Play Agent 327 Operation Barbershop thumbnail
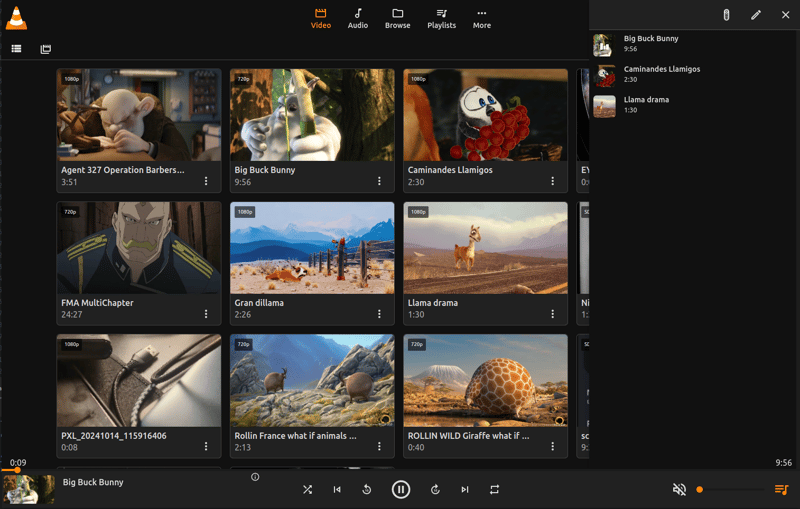This screenshot has width=800, height=509. (x=139, y=115)
